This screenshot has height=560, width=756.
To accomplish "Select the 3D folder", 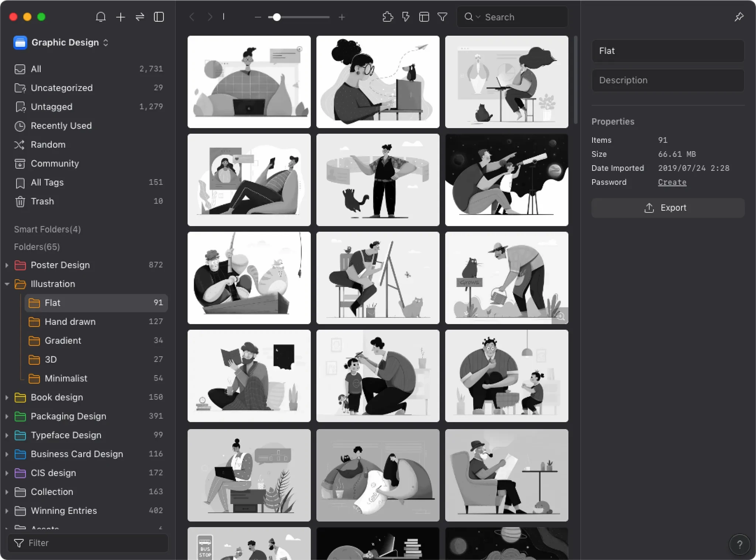I will click(96, 359).
